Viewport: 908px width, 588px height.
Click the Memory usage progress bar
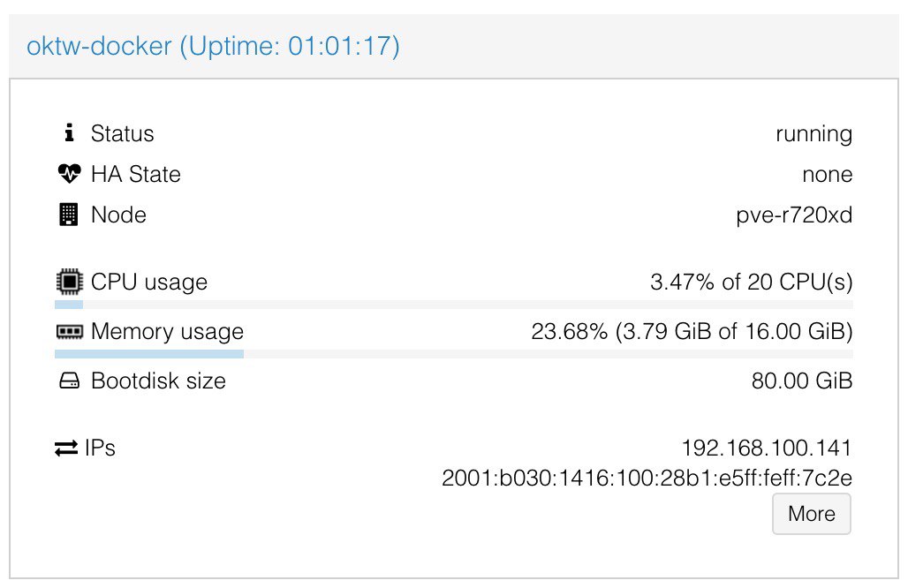[x=453, y=354]
